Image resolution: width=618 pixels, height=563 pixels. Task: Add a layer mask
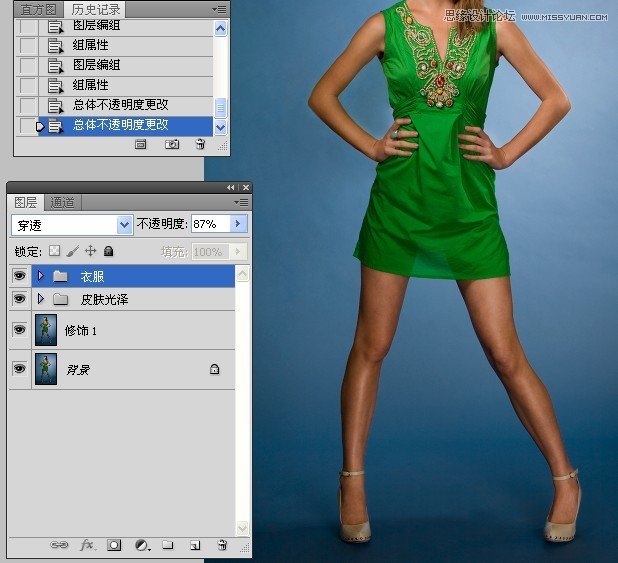tap(114, 545)
